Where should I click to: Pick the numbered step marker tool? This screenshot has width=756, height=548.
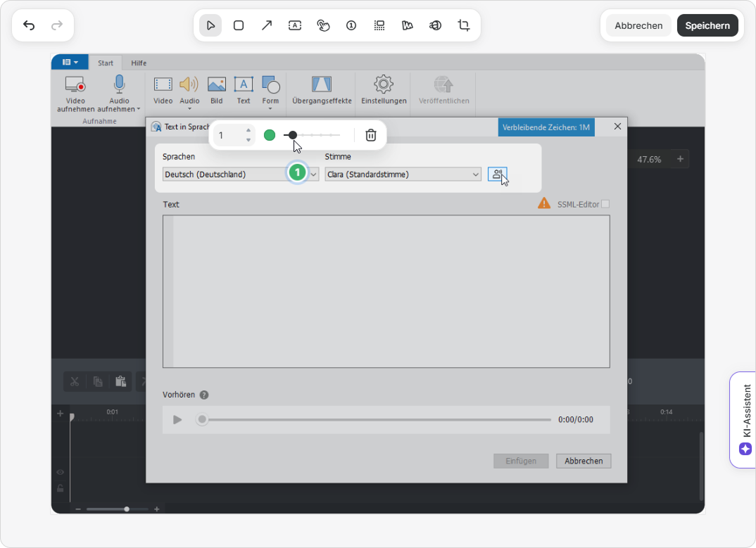(351, 25)
